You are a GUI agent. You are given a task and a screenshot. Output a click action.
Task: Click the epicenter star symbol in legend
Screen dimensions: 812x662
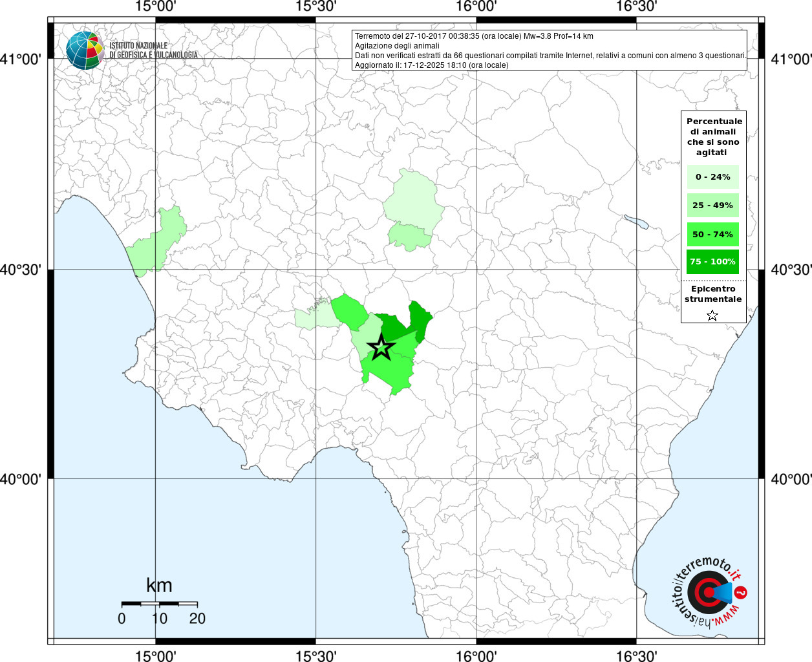(712, 315)
